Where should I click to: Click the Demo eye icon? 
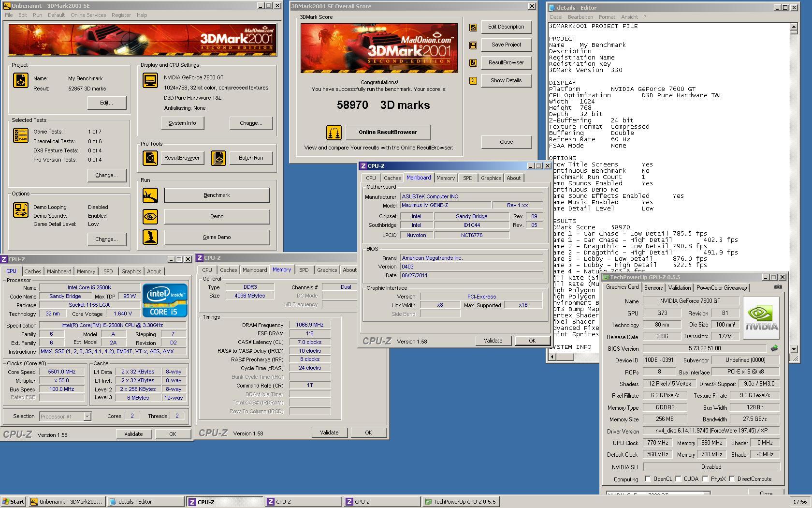150,216
